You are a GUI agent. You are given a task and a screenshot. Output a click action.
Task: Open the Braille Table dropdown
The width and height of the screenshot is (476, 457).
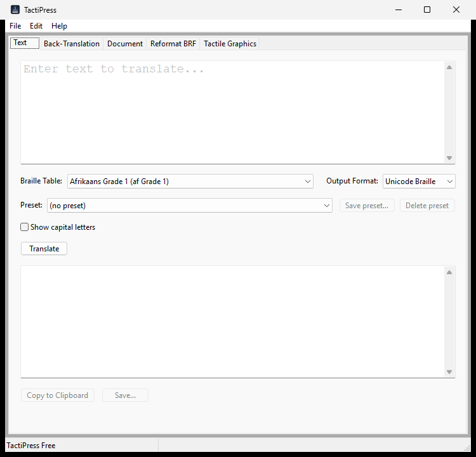click(x=190, y=182)
